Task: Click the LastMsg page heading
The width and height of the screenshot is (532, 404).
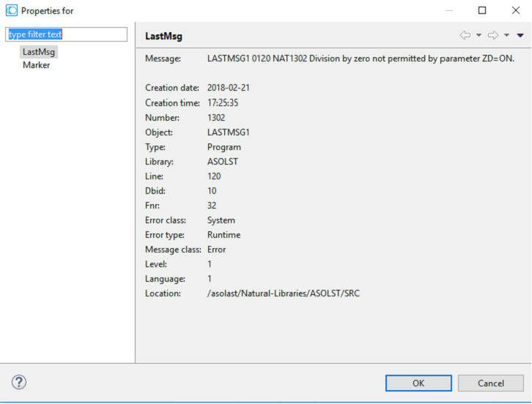Action: (x=164, y=36)
